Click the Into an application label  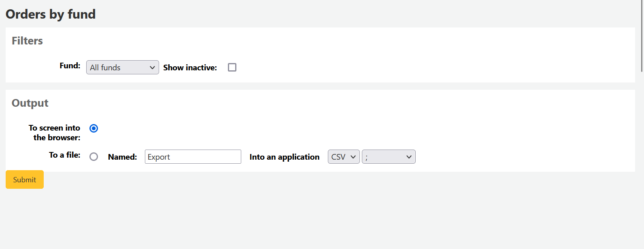pyautogui.click(x=284, y=157)
